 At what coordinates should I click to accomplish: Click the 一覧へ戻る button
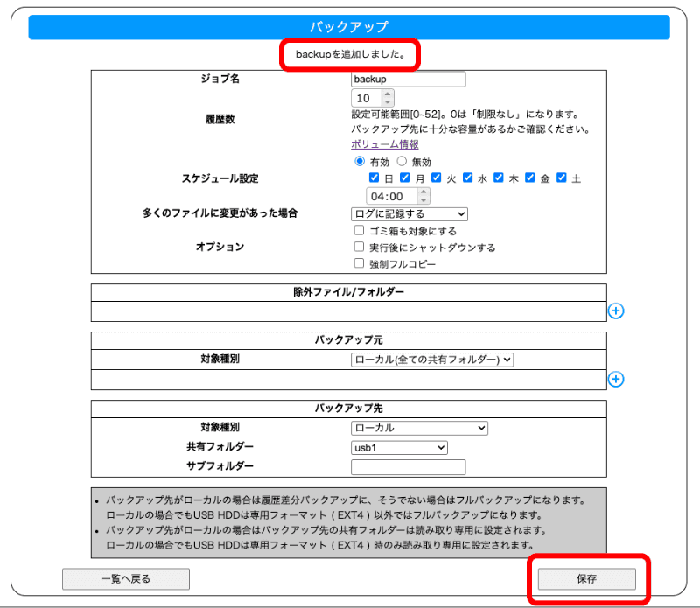tap(125, 578)
